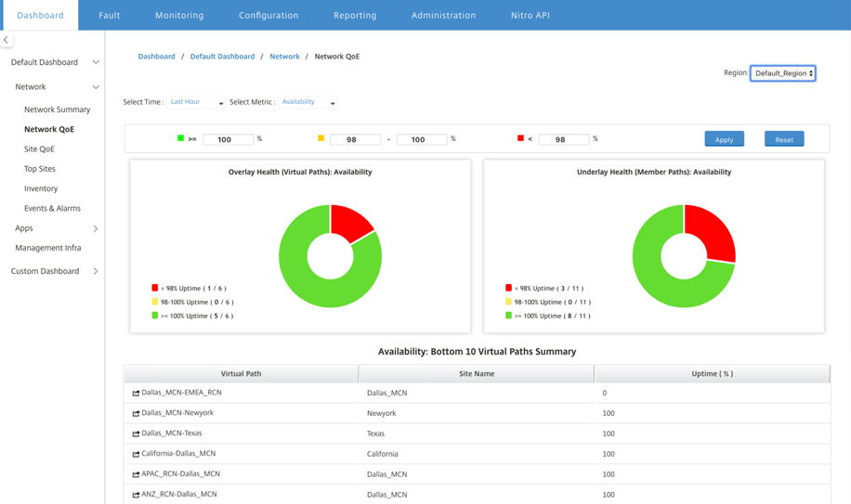This screenshot has height=504, width=851.
Task: Open link icon for Dallas_MCN-Newyork path
Action: [136, 413]
